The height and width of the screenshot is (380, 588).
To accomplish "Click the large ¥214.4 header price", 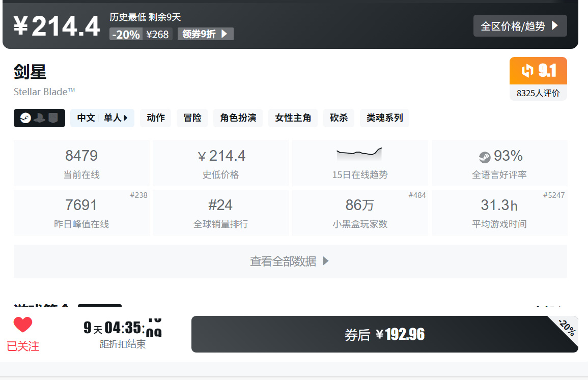I will [x=57, y=26].
